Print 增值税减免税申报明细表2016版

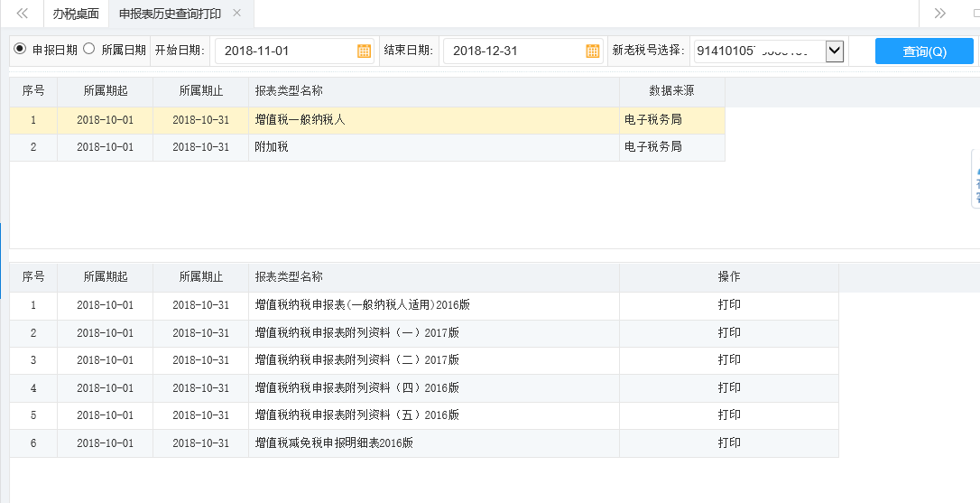[x=728, y=443]
